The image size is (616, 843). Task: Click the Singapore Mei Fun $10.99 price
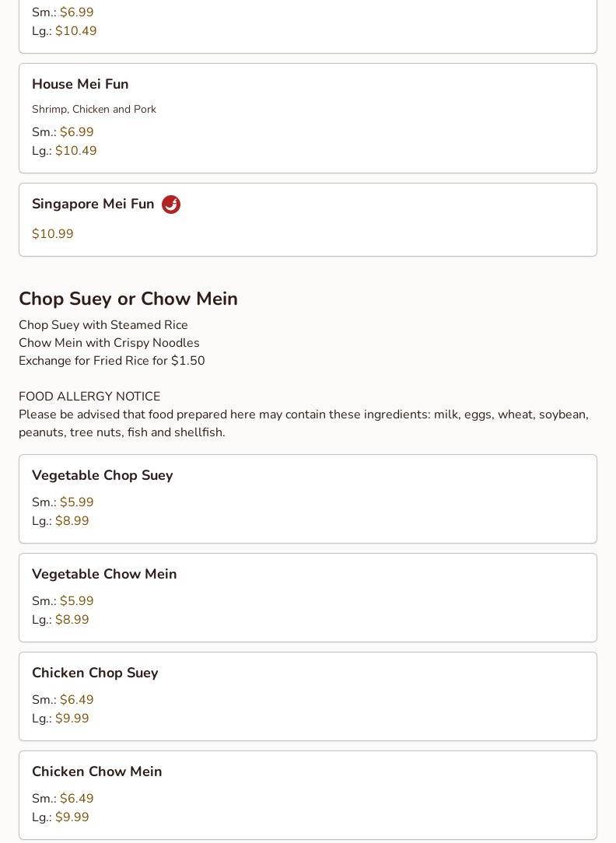point(53,234)
